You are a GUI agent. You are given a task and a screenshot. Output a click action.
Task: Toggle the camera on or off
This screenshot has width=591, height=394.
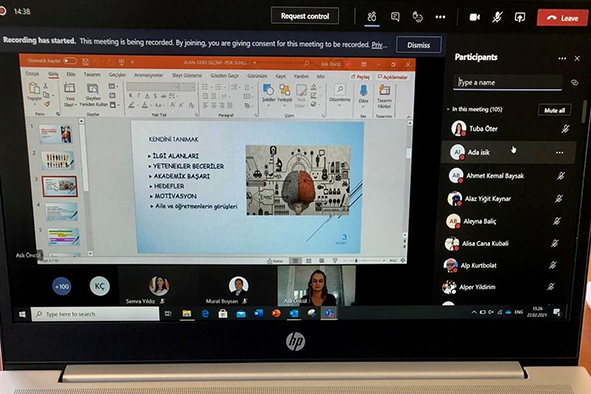click(x=474, y=17)
